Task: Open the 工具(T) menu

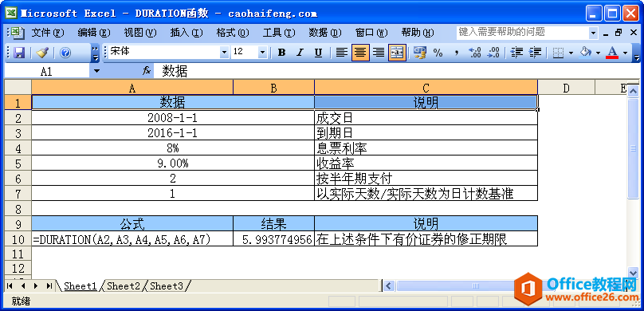Action: pyautogui.click(x=279, y=33)
